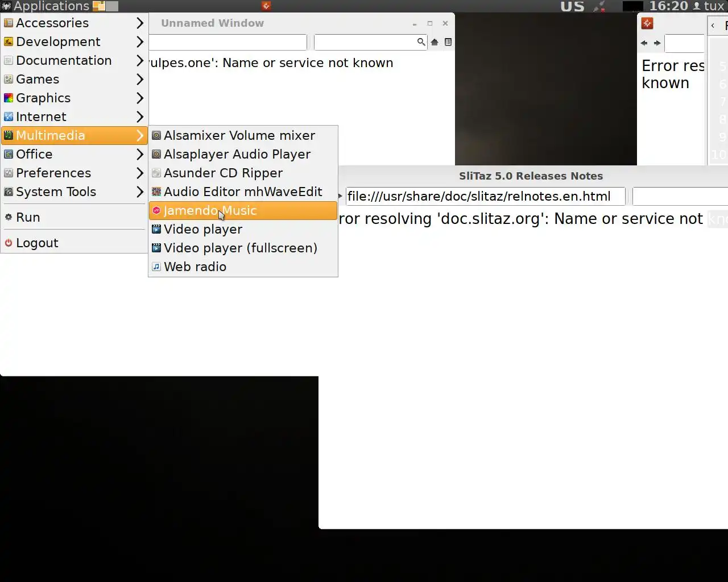Screen dimensions: 728x582
Task: Launch Alsamixer Volume mixer
Action: 243,136
